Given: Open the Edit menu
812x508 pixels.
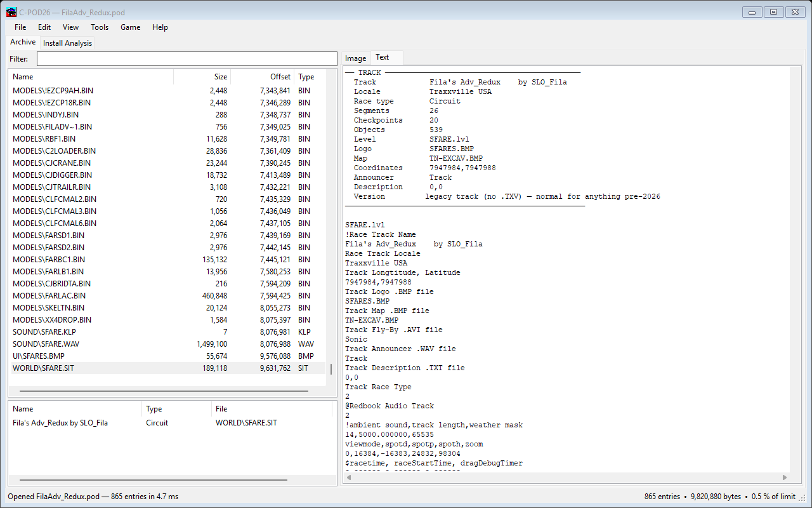Looking at the screenshot, I should pos(44,27).
